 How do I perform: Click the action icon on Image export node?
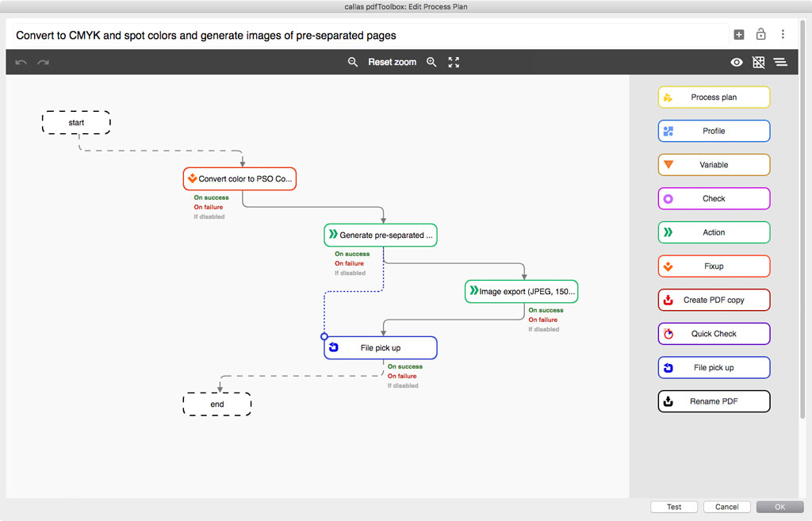(474, 290)
